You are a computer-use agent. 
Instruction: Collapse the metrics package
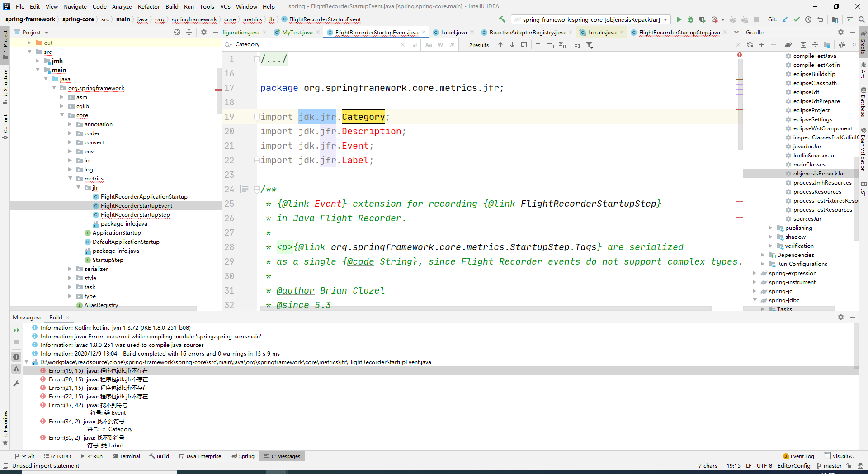[x=71, y=179]
